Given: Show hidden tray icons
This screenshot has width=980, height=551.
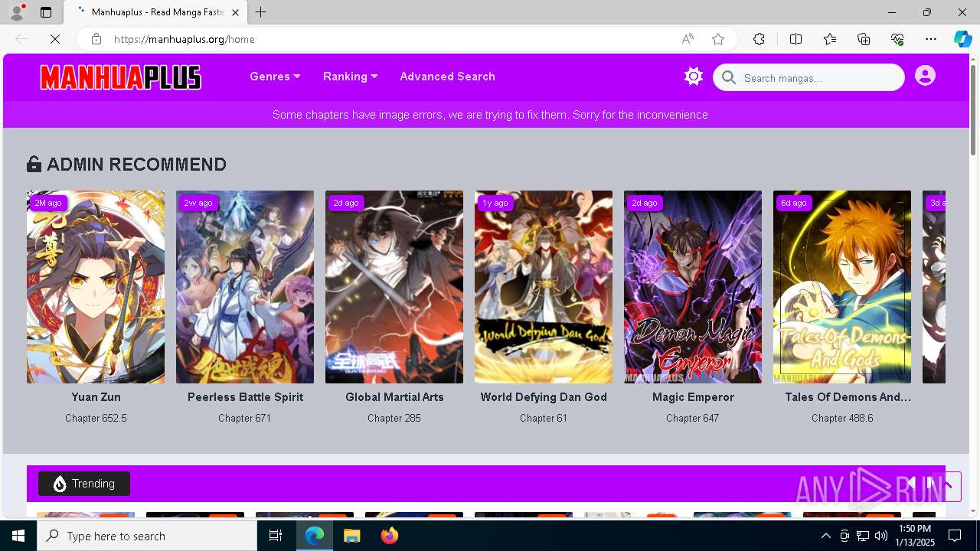Looking at the screenshot, I should click(x=825, y=536).
